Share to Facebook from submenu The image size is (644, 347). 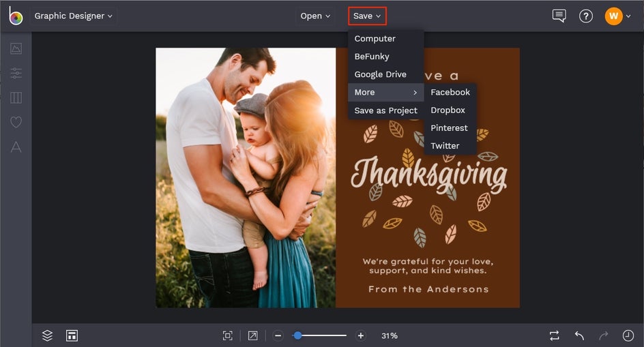(x=450, y=93)
